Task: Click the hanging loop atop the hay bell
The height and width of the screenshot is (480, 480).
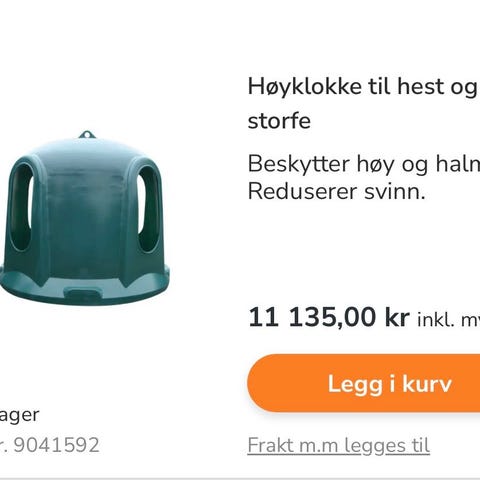Action: (x=87, y=134)
